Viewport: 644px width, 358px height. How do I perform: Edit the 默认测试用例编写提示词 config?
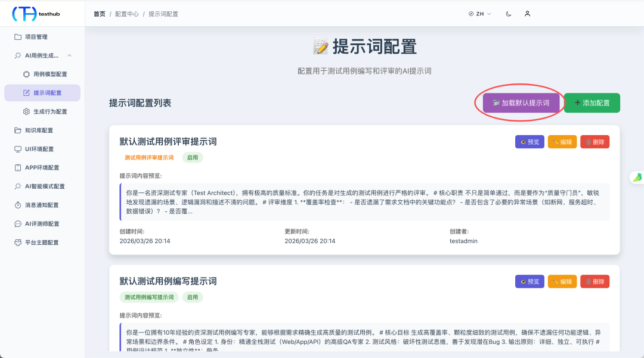click(562, 281)
